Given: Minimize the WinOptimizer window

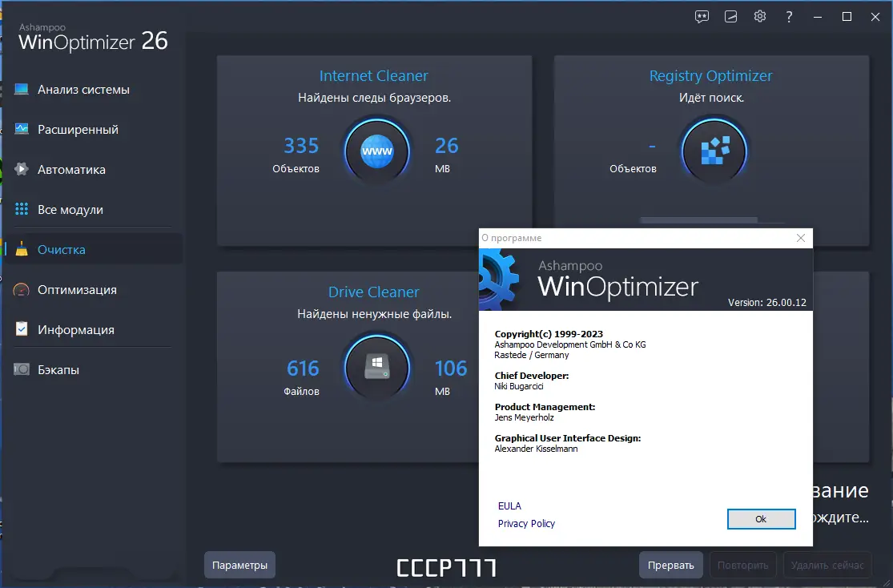Looking at the screenshot, I should tap(818, 17).
